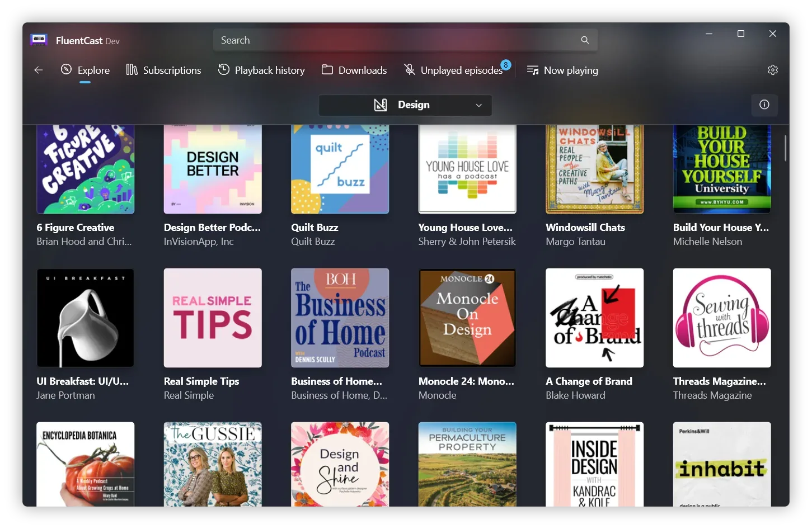Open Quilt Buzz podcast cover
This screenshot has width=812, height=529.
(340, 169)
